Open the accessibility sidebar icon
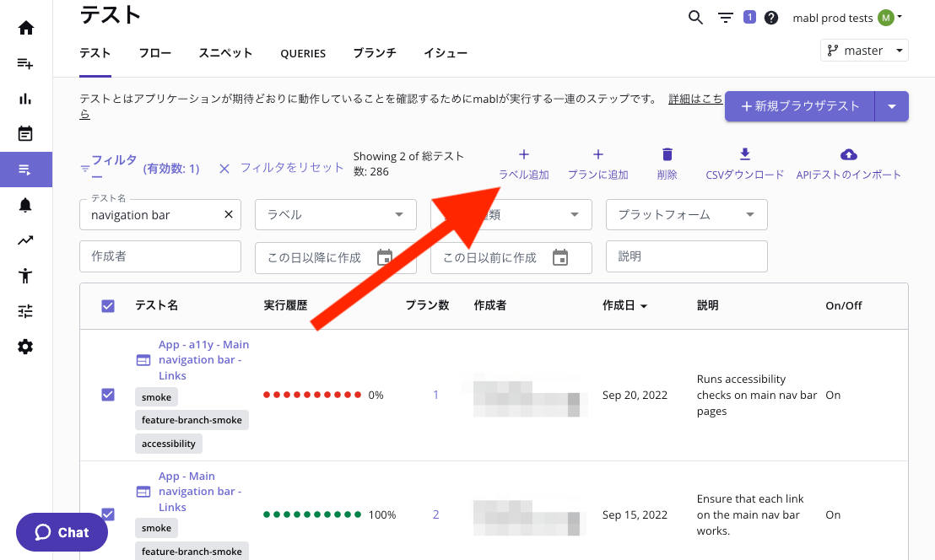This screenshot has height=560, width=935. (x=25, y=275)
